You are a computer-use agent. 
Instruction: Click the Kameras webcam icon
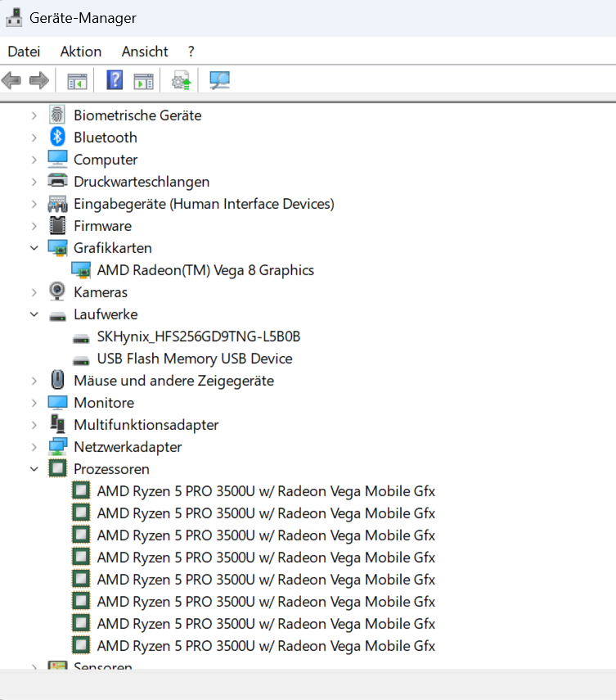pos(57,292)
